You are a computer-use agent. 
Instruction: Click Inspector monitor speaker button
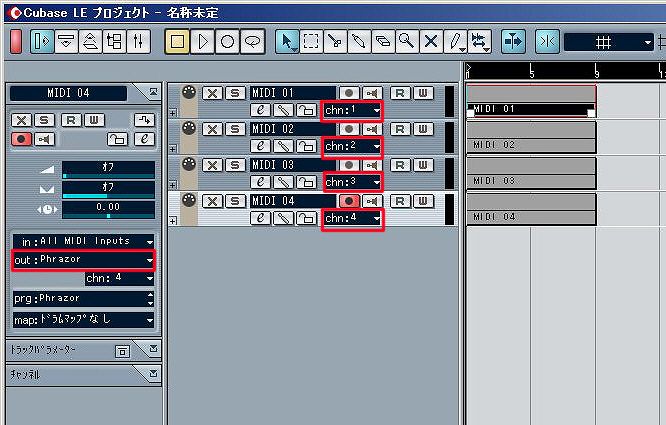44,139
